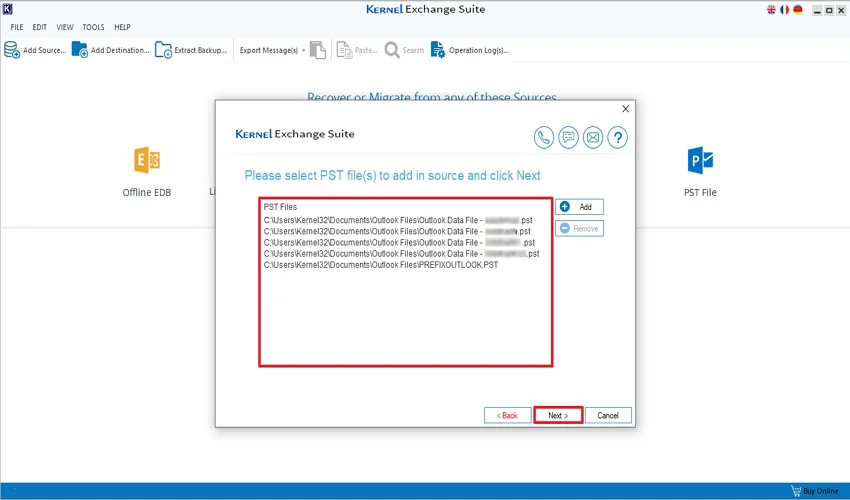This screenshot has height=500, width=850.
Task: Click the Add Source toolbar icon
Action: (12, 50)
